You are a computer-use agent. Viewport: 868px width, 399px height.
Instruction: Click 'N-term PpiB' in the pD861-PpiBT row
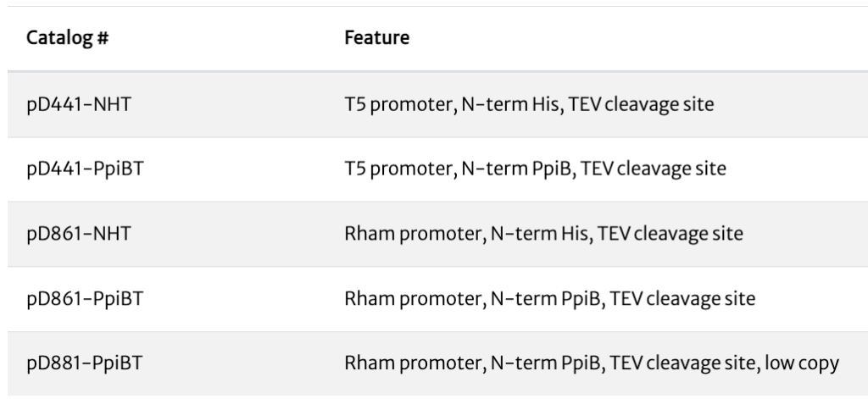coord(546,298)
